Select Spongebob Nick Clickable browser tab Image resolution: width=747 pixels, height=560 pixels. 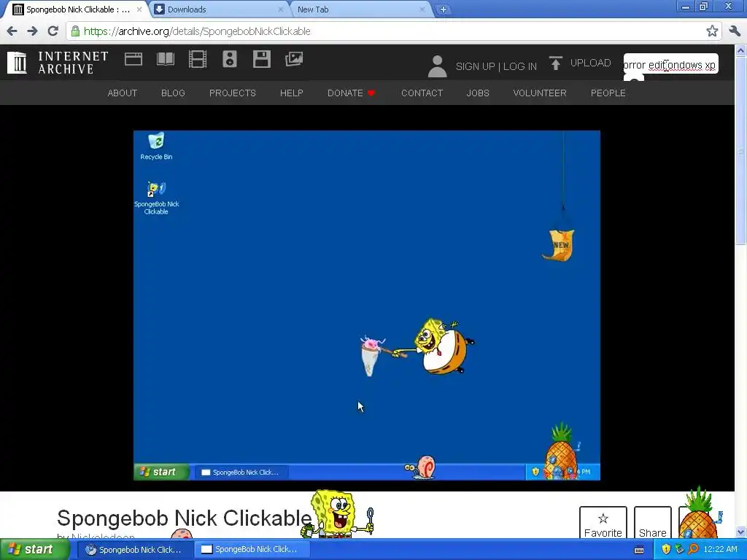pos(76,9)
